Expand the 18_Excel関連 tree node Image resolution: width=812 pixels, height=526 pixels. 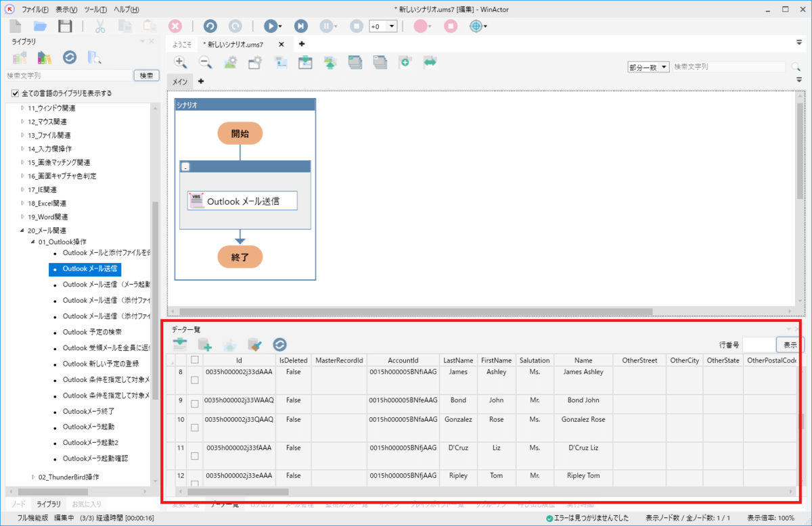pos(22,203)
